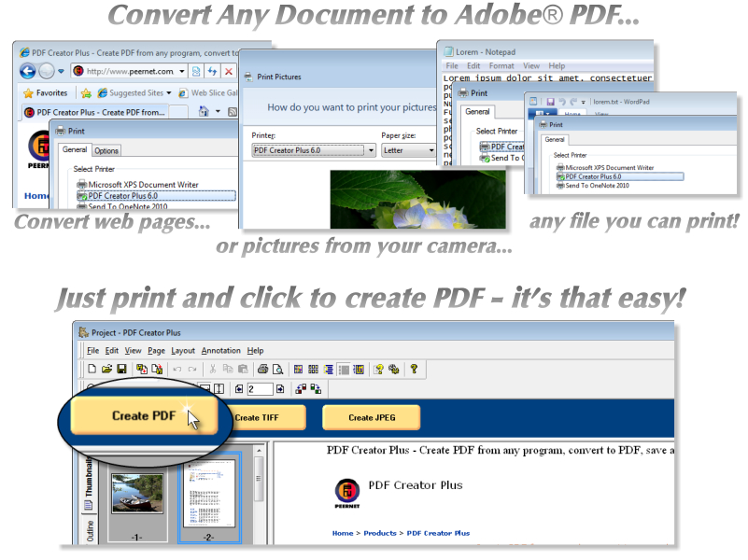Viewport: 748px width, 560px height.
Task: Click the Save floppy disk icon
Action: coord(121,369)
